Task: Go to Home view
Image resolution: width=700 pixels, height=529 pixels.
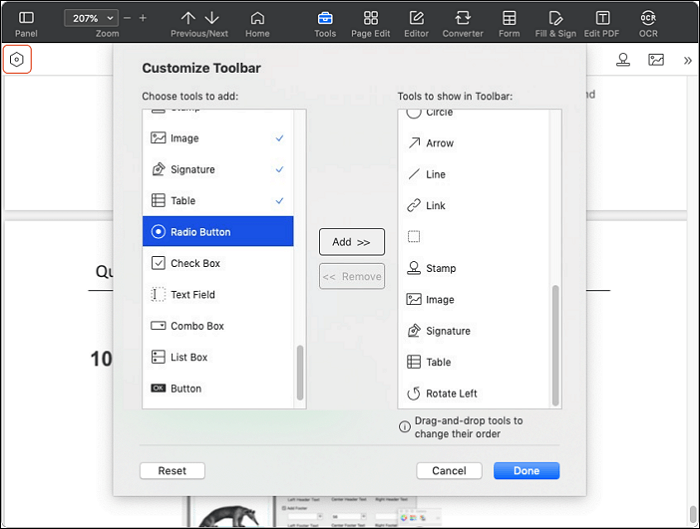Action: [x=257, y=22]
